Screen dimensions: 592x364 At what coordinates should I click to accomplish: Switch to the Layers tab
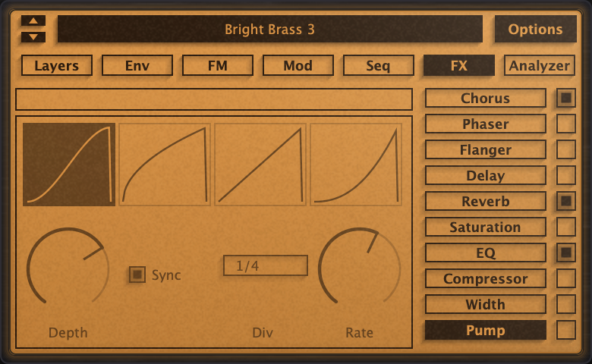57,66
